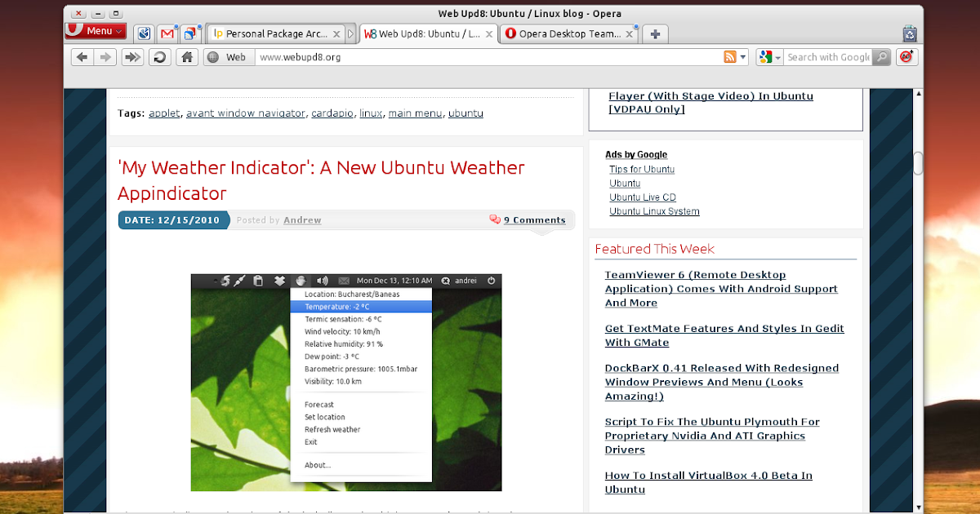Reload the current page
Viewport: 980px width, 514px height.
(x=158, y=57)
